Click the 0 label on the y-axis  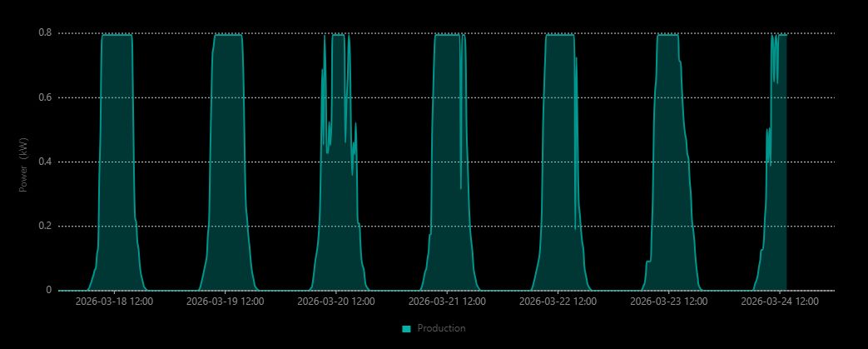coord(49,290)
